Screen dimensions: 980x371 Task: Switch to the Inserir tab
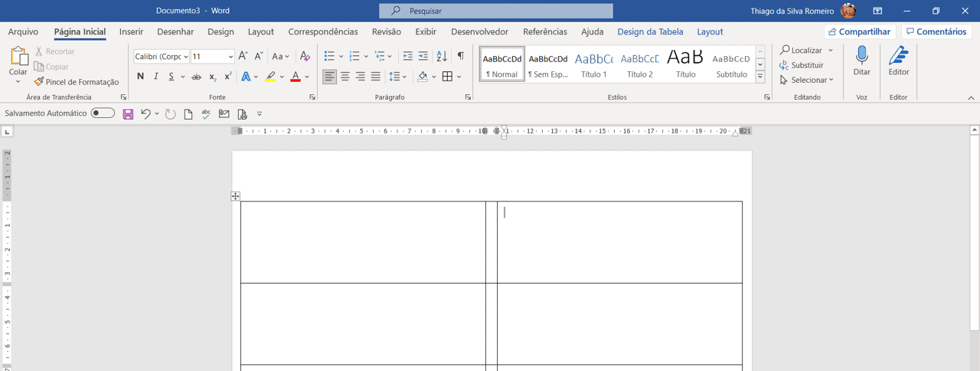pos(131,32)
